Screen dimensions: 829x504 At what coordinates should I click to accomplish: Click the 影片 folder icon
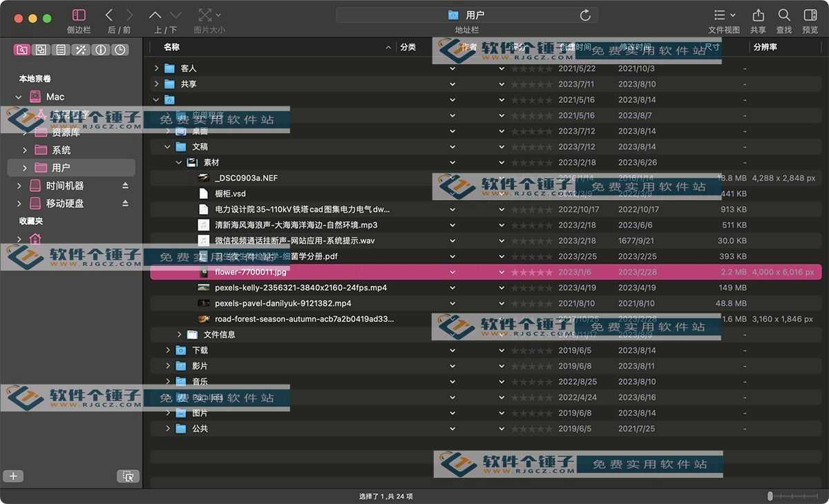(181, 366)
